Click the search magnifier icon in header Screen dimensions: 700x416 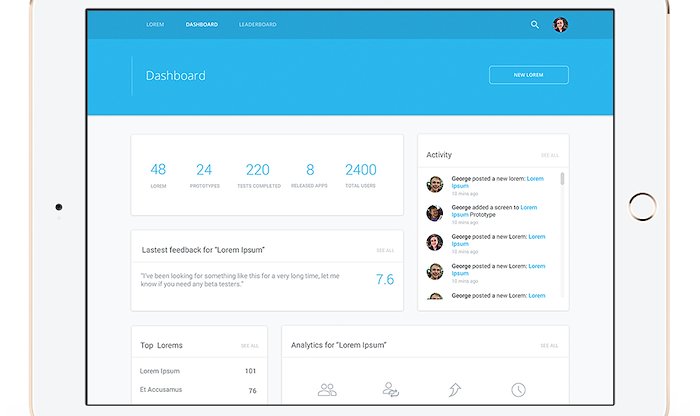[535, 24]
